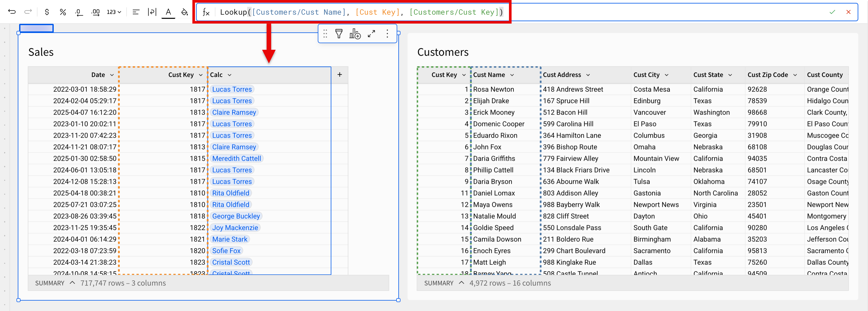Open Calc column dropdown menu

pyautogui.click(x=230, y=75)
